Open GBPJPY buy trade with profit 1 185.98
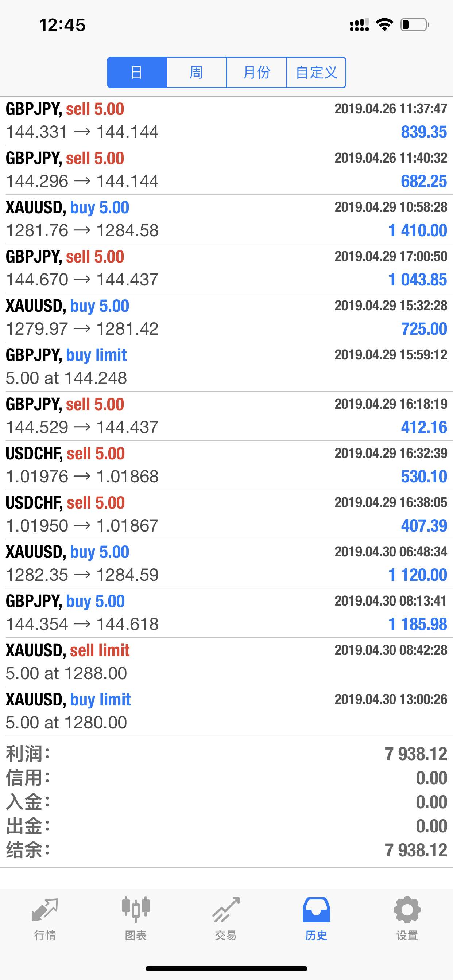This screenshot has height=980, width=453. point(226,613)
